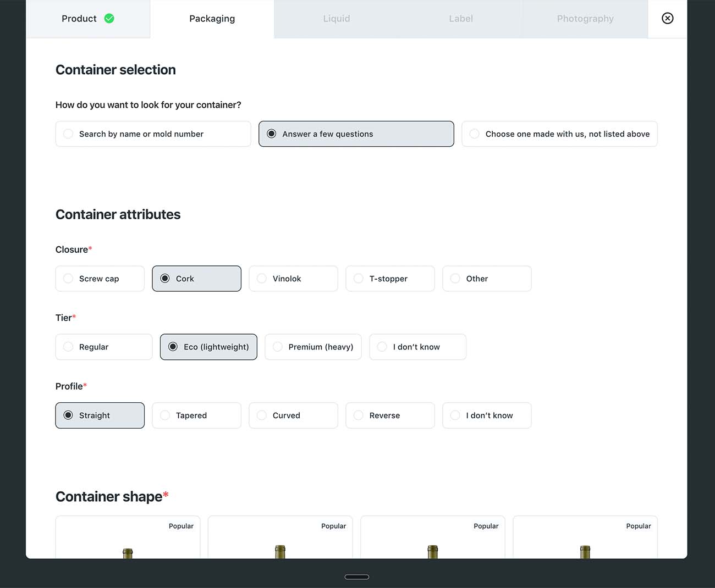Select Curved profile option

[x=293, y=415]
